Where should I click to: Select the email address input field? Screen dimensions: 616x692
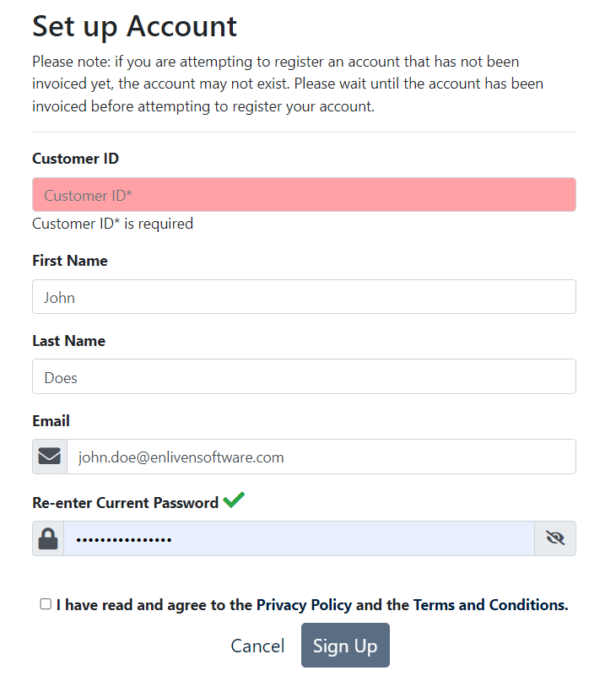[x=322, y=457]
